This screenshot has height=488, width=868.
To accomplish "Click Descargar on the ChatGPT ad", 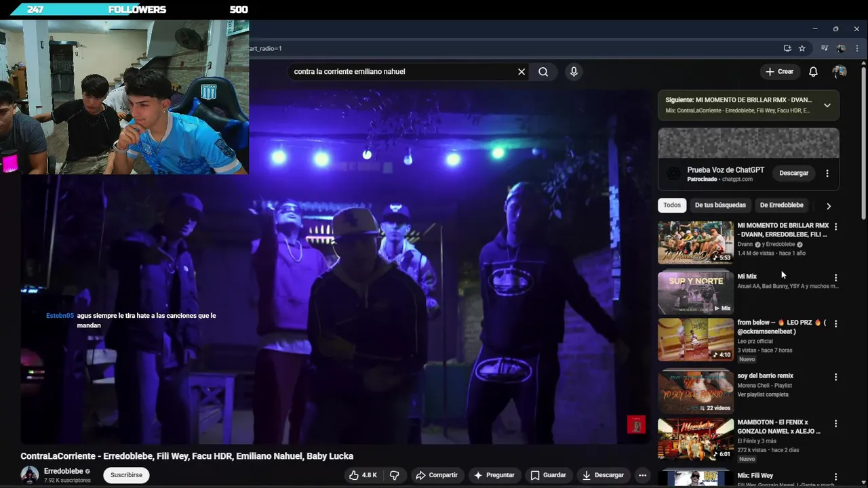I will click(793, 174).
